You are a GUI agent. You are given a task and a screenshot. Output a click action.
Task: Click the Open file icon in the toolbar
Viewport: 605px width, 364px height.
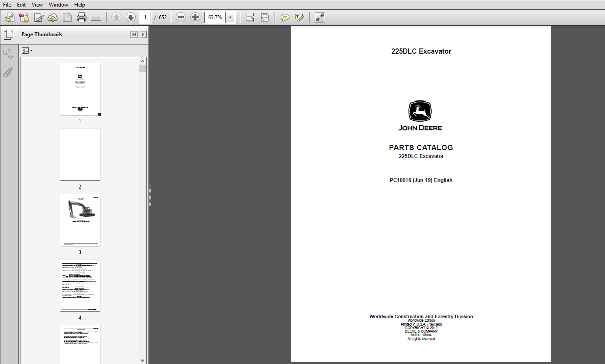coord(9,17)
